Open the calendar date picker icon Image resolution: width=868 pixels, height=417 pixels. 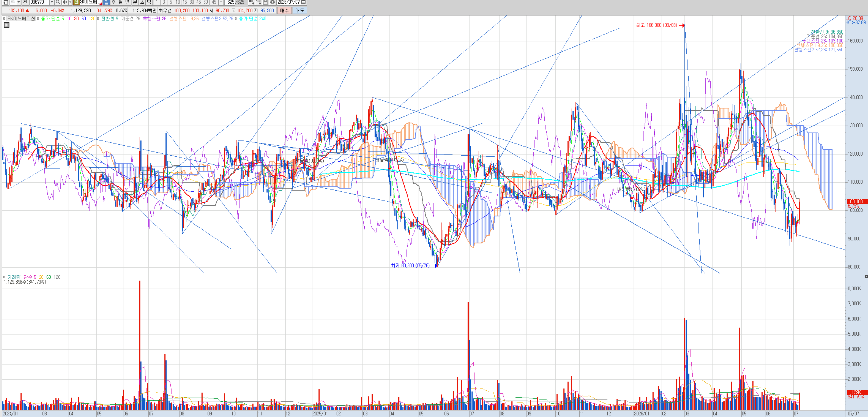(303, 2)
